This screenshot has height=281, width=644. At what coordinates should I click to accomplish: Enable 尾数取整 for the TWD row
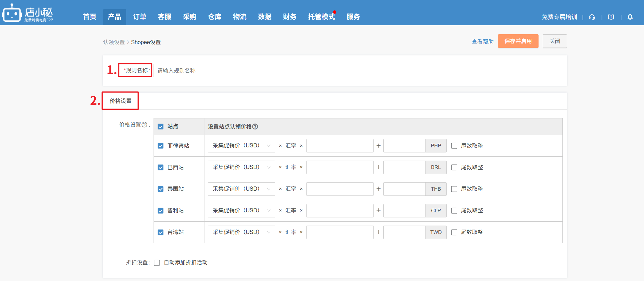click(454, 232)
